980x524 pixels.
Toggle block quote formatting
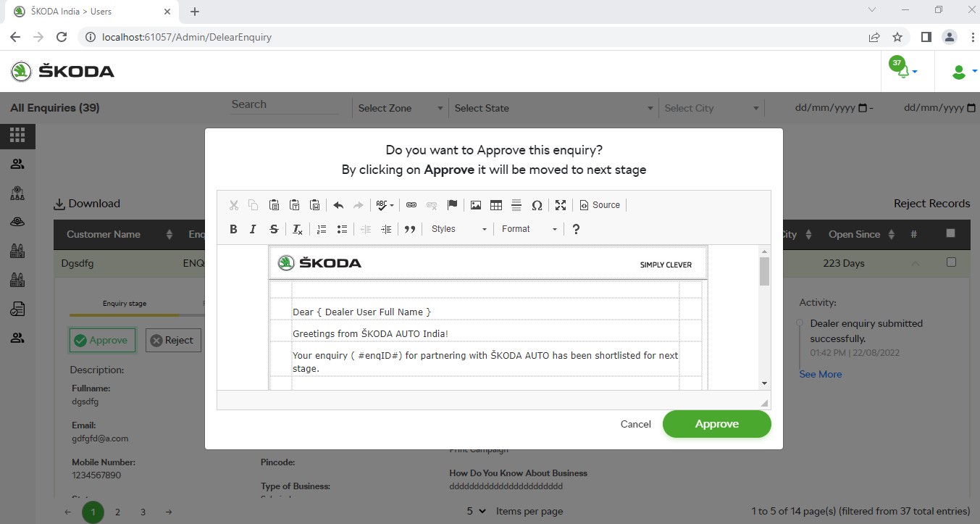pyautogui.click(x=410, y=229)
